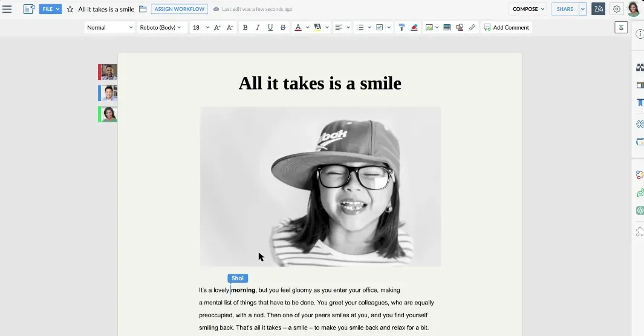Open the font size 18 dropdown
This screenshot has width=644, height=336.
click(x=200, y=27)
